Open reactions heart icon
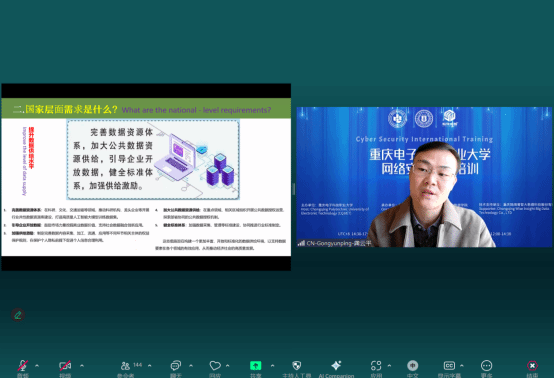Screen dimensions: 554x378 tap(215, 368)
